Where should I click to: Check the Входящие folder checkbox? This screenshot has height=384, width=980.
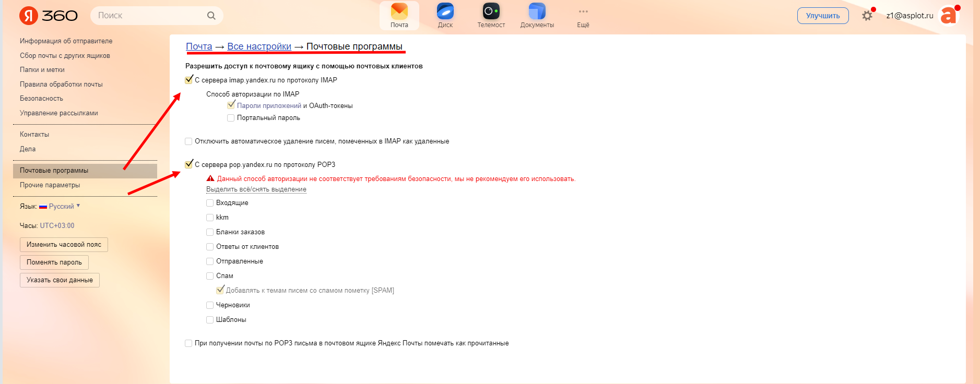[210, 203]
